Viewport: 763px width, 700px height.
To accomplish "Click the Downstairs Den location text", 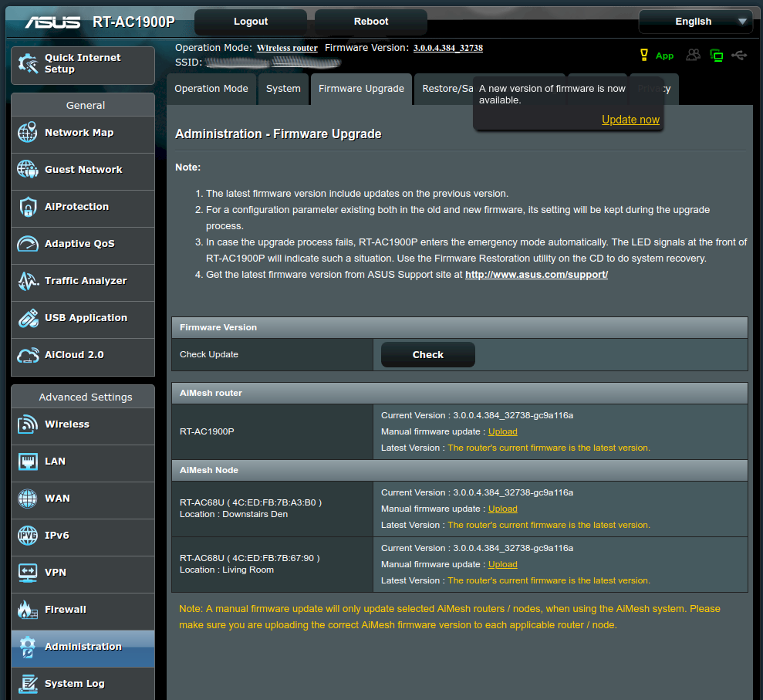I will [234, 515].
